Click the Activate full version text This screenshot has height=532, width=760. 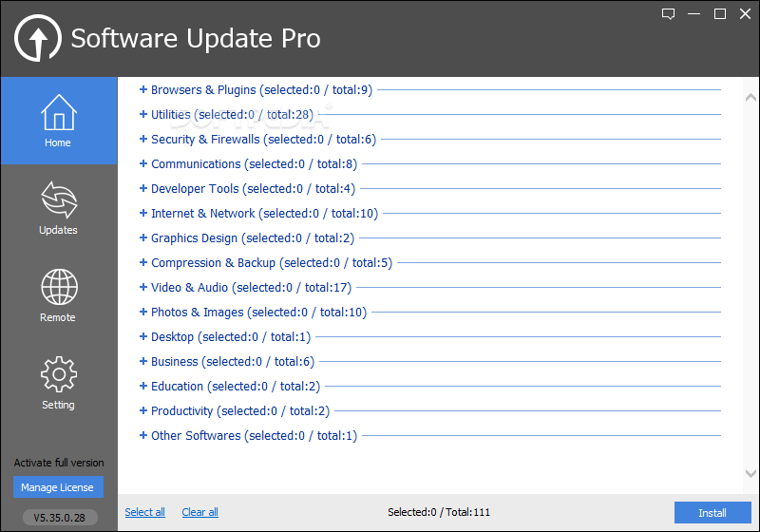pyautogui.click(x=59, y=463)
